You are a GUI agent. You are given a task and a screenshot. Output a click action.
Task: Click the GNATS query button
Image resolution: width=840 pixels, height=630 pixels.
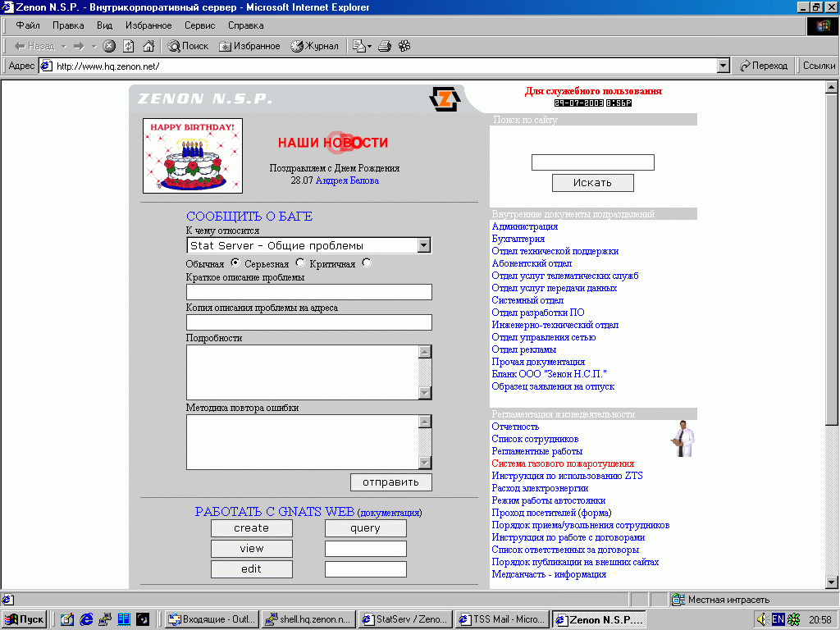[x=365, y=528]
